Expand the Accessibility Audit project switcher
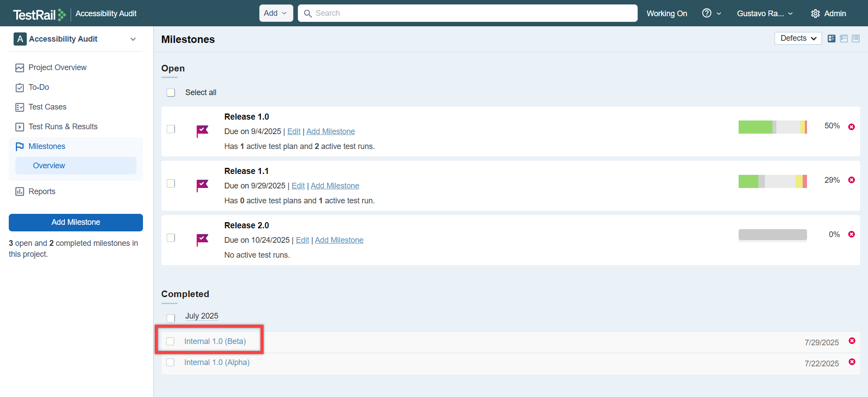Viewport: 868px width, 397px height. click(x=133, y=39)
